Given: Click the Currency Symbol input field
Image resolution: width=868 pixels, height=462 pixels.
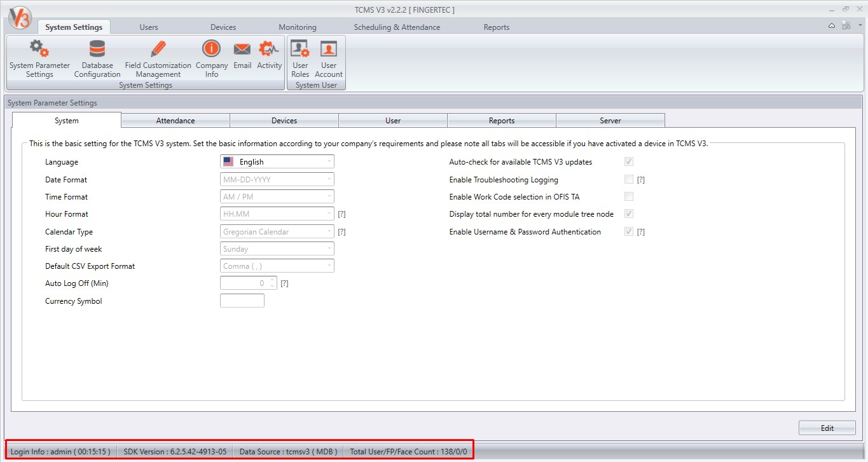Looking at the screenshot, I should (242, 301).
